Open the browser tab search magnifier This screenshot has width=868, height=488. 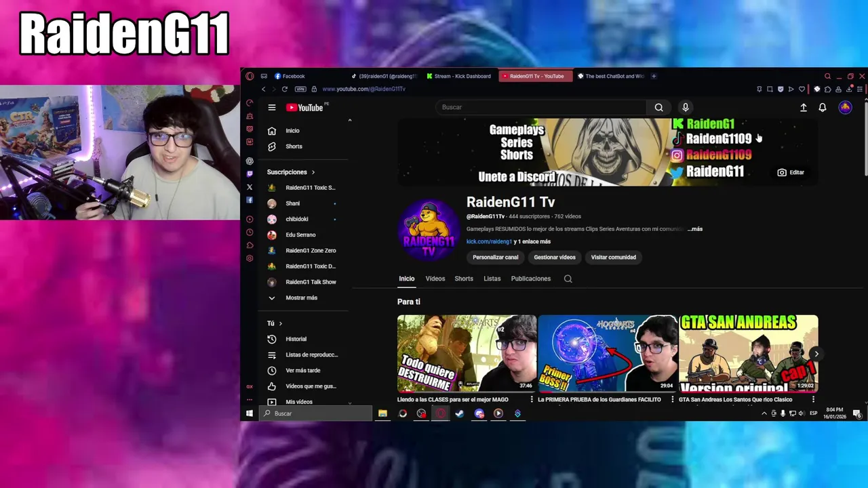[x=827, y=76]
